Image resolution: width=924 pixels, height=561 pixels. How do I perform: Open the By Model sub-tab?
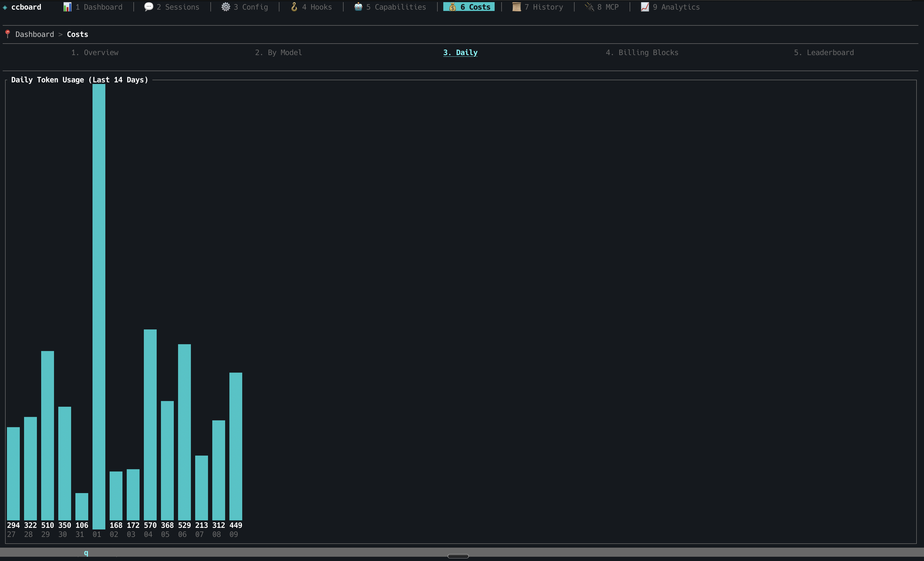(278, 52)
